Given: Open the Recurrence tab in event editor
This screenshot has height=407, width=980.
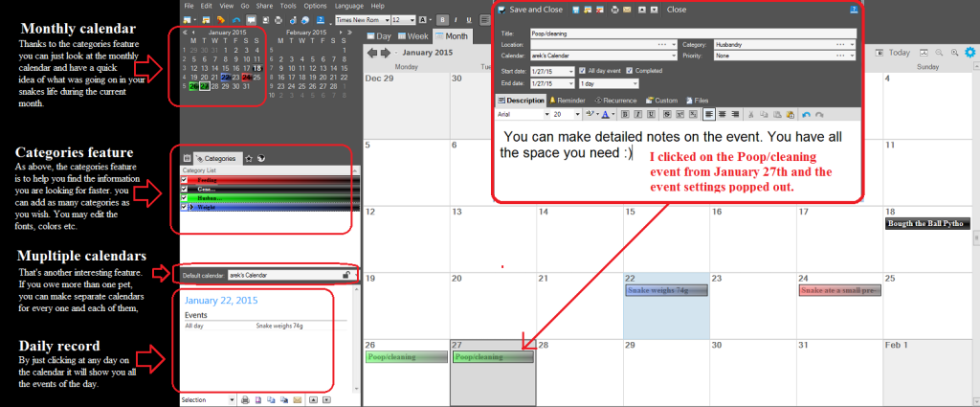Looking at the screenshot, I should 616,100.
